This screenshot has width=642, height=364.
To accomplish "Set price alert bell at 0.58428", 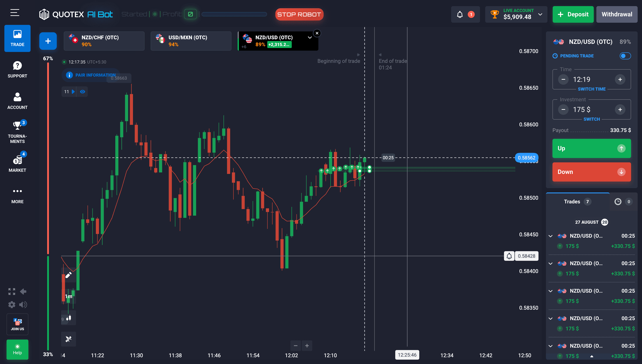I will [509, 256].
